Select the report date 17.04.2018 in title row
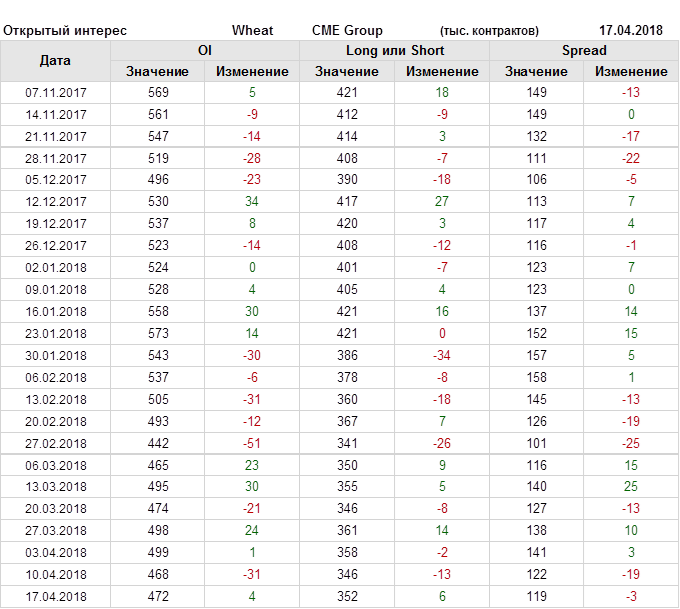680x609 pixels. [x=630, y=31]
